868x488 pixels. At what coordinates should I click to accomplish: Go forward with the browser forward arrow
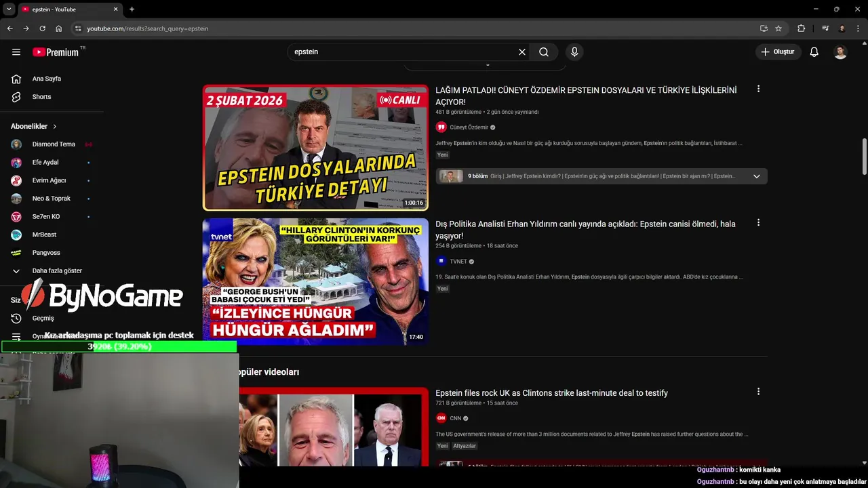tap(26, 28)
